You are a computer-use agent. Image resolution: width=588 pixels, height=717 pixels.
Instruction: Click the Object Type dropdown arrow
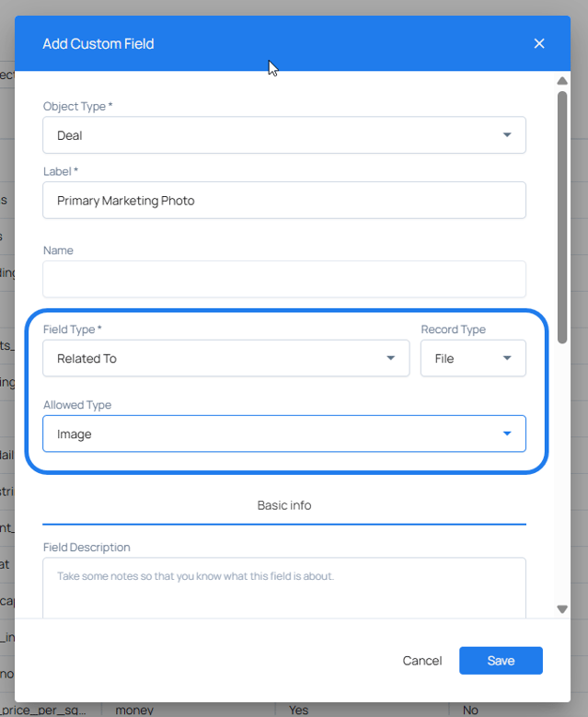click(x=507, y=135)
